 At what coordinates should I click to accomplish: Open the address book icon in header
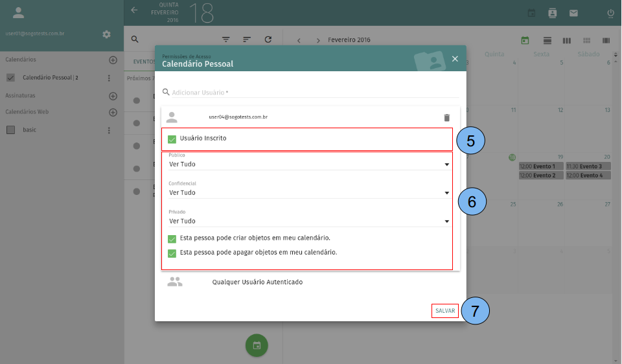(x=552, y=13)
